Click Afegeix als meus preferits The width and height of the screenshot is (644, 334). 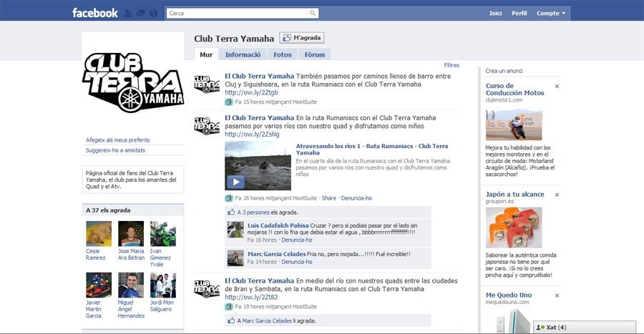(117, 140)
